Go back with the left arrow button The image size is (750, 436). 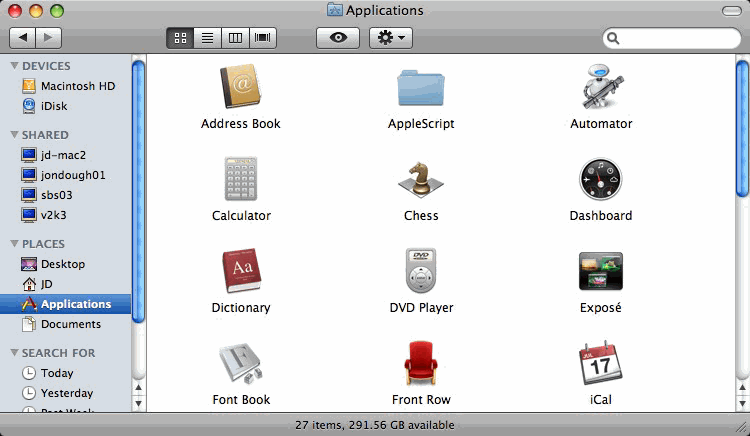point(22,38)
